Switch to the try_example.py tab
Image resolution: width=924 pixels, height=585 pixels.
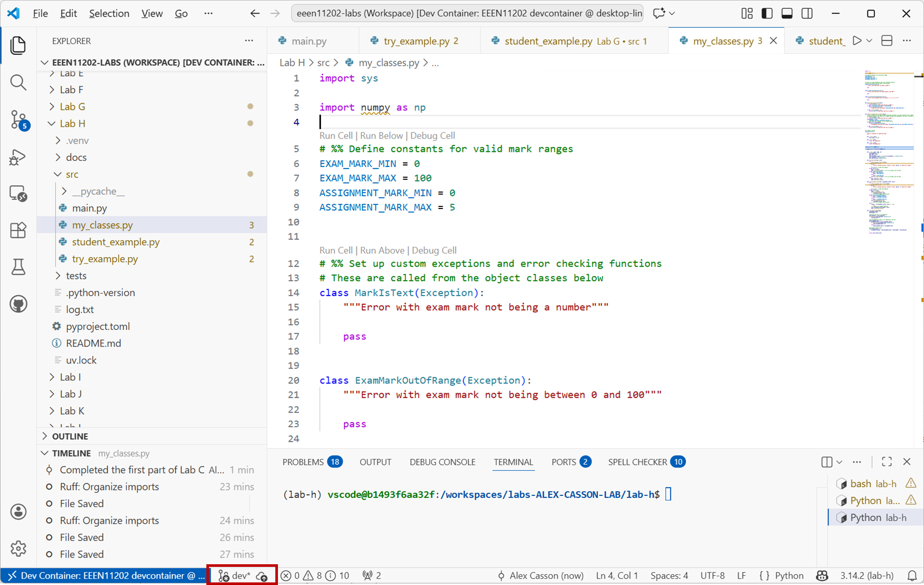416,41
